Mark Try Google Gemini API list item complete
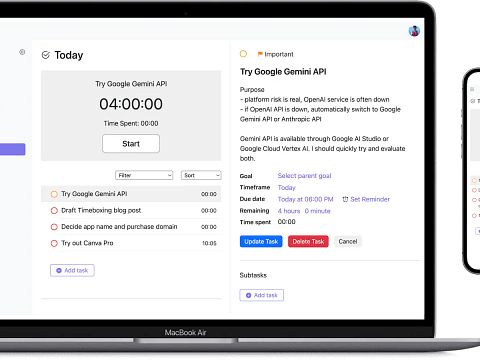The height and width of the screenshot is (360, 480). [54, 194]
